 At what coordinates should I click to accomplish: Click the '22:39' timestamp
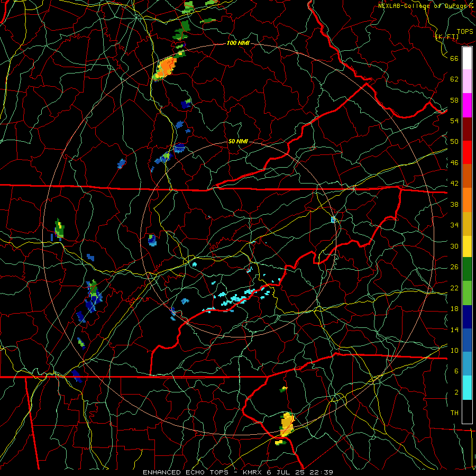[x=322, y=472]
